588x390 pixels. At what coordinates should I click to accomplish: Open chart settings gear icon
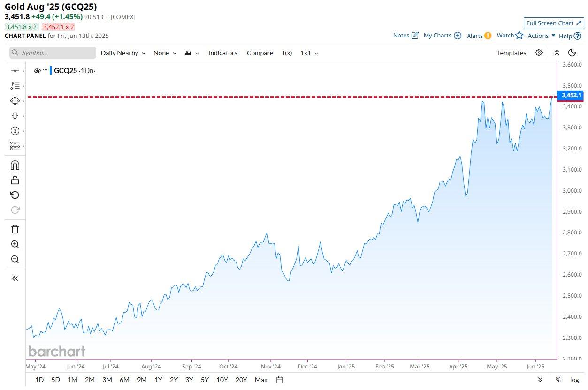coord(539,53)
